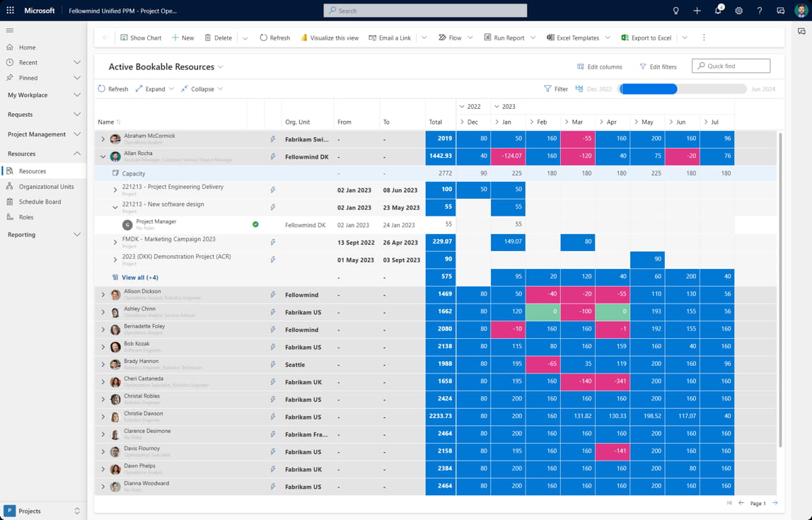Click the View all (+4) link
The width and height of the screenshot is (812, 520).
[x=140, y=277]
